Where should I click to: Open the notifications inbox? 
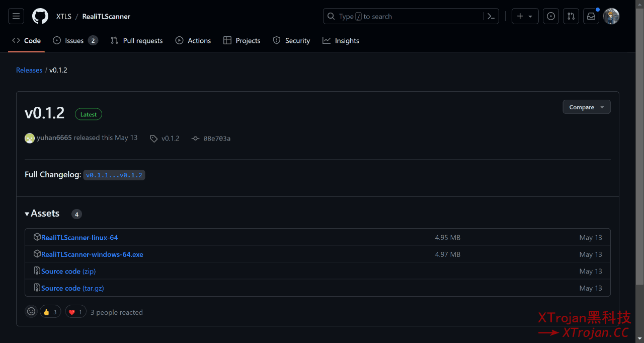tap(591, 16)
